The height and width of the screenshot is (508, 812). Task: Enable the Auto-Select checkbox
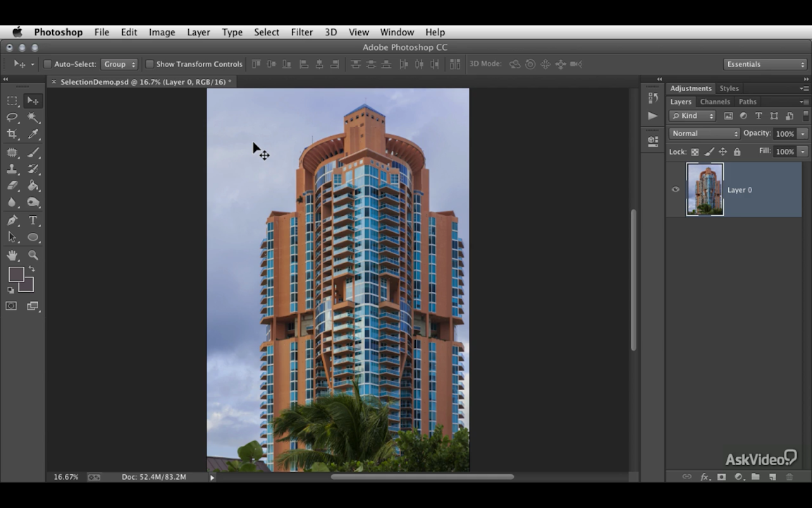[48, 64]
